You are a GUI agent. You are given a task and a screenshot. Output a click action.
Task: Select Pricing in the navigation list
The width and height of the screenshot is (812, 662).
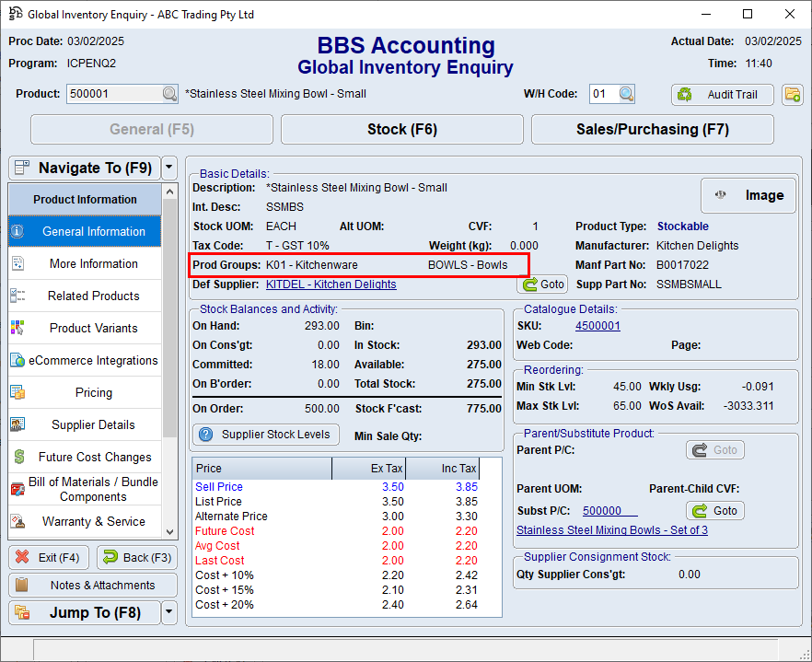pos(93,393)
